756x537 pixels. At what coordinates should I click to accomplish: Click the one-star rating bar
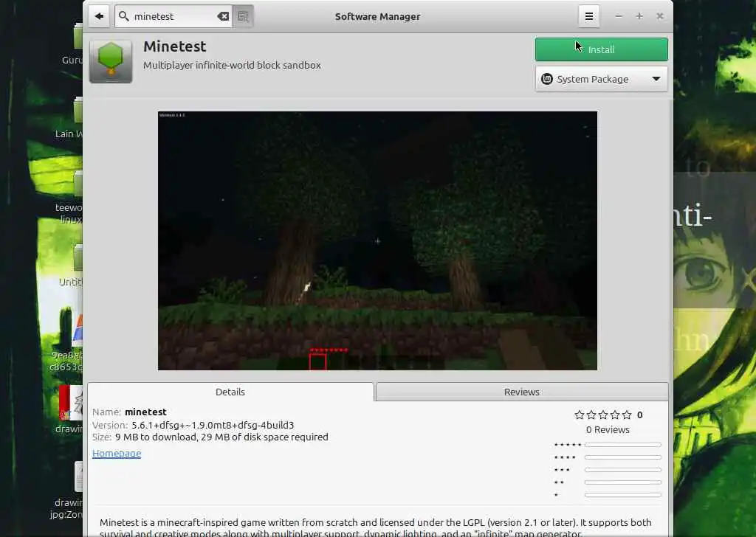[x=623, y=495]
